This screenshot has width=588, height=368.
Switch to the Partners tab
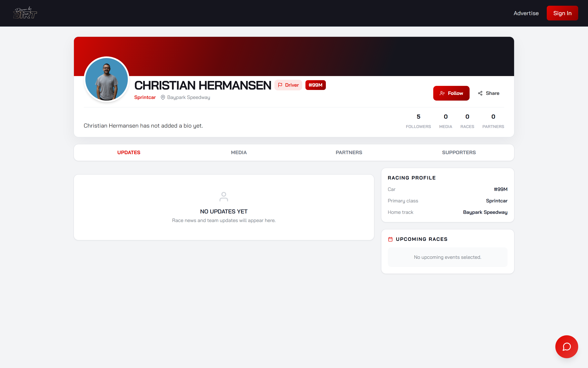[x=349, y=152]
